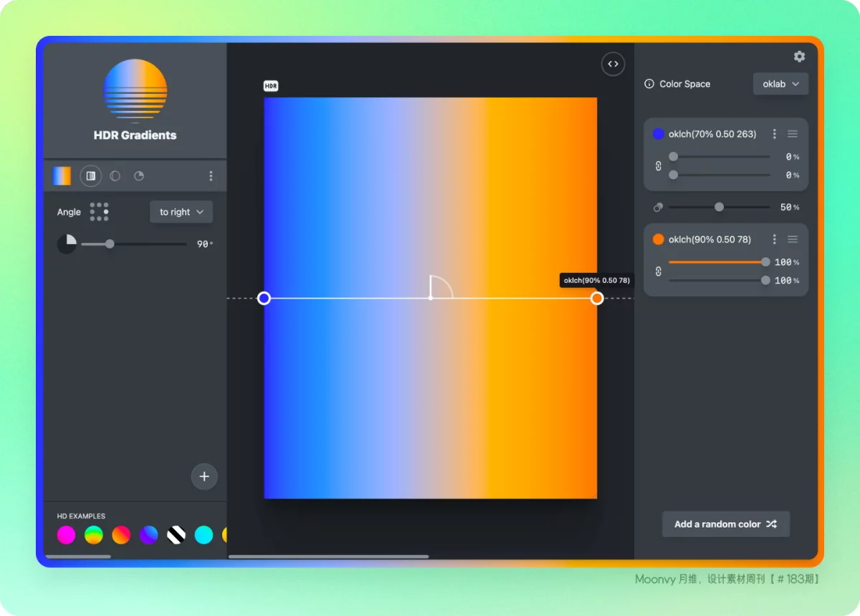Open the gradient layer's three-dot menu
The image size is (860, 616).
211,176
